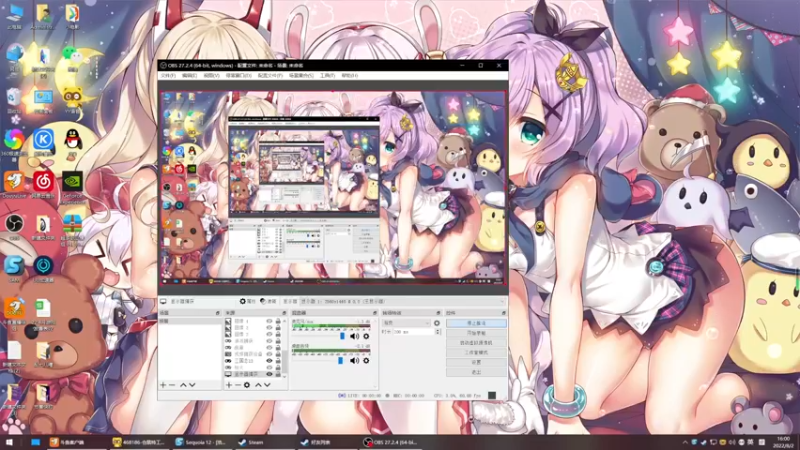Open 桌面音频 audio settings gear

366,361
